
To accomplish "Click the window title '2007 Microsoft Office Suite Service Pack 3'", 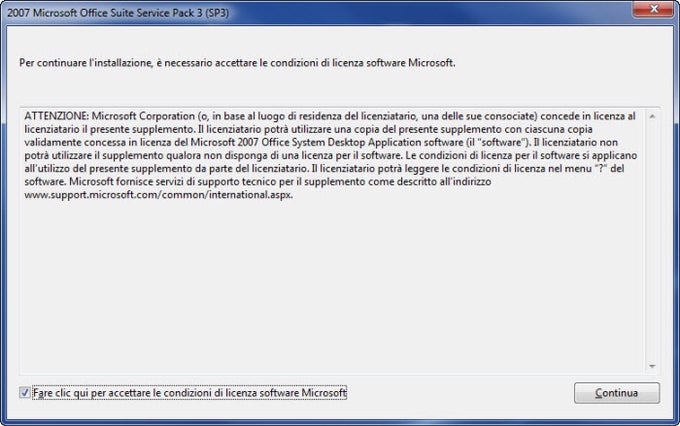I will click(x=118, y=13).
